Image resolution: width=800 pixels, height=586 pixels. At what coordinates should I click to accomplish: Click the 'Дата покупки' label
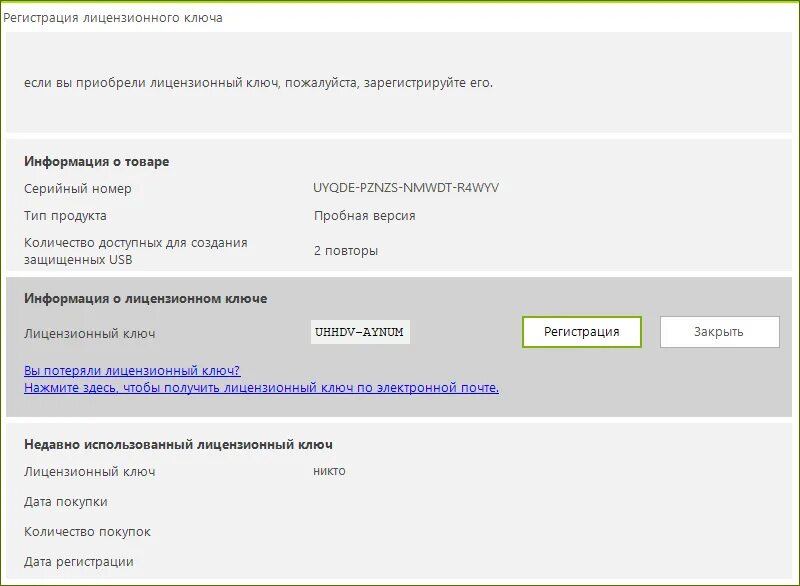[x=66, y=502]
